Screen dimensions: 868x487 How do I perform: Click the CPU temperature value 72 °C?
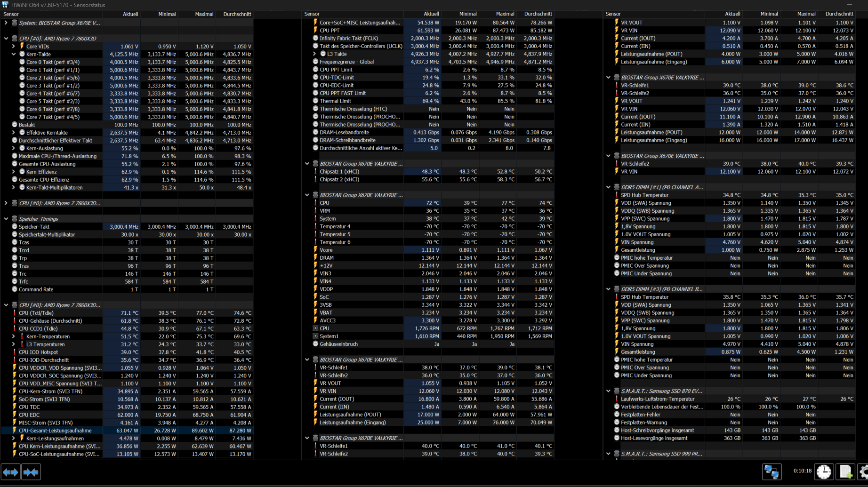pyautogui.click(x=433, y=203)
